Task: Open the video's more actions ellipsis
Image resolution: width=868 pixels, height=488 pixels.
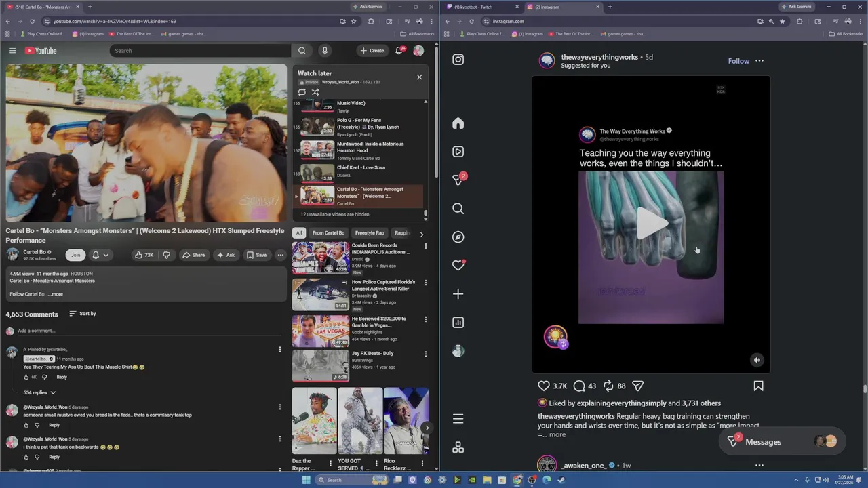Action: [x=280, y=255]
